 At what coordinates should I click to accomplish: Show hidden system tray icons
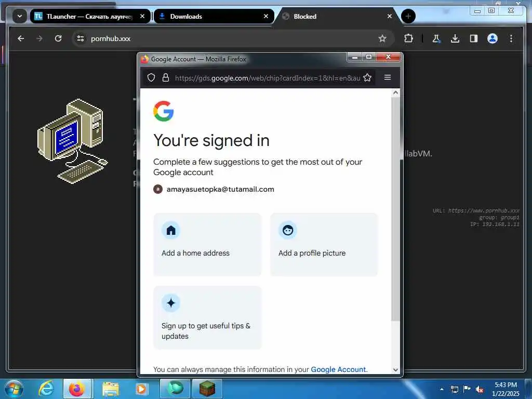[x=442, y=389]
